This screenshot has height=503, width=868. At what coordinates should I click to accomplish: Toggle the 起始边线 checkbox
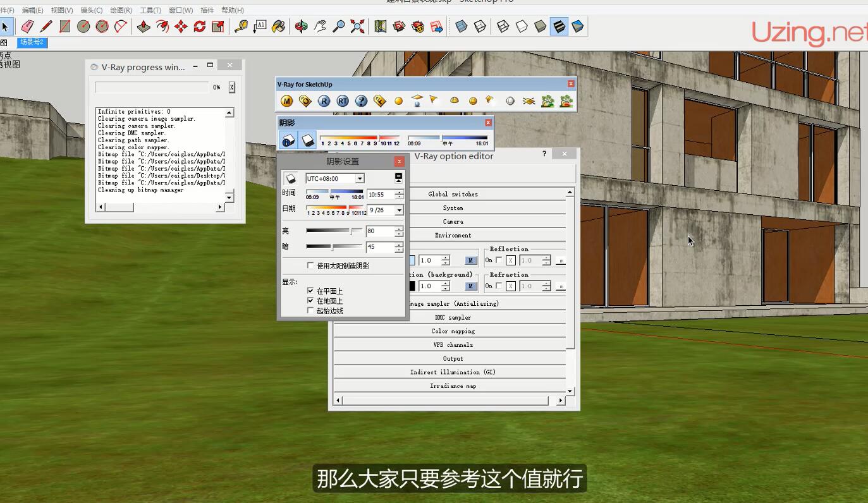point(310,310)
